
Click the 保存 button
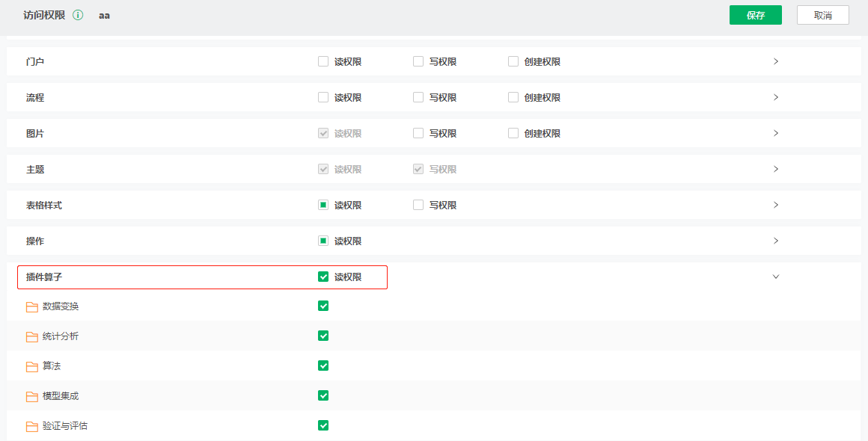755,14
